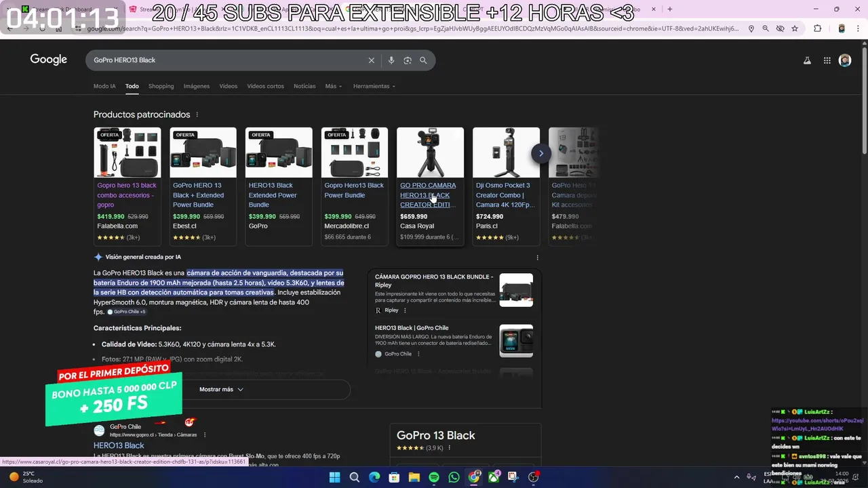Open Snipping Tool from the taskbar

click(513, 477)
